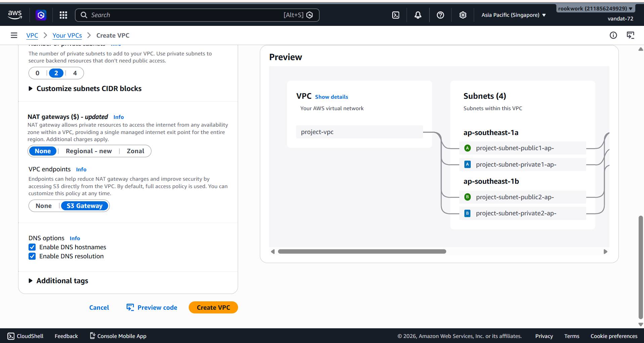Select 4 private subnets
The width and height of the screenshot is (644, 343).
pyautogui.click(x=75, y=73)
